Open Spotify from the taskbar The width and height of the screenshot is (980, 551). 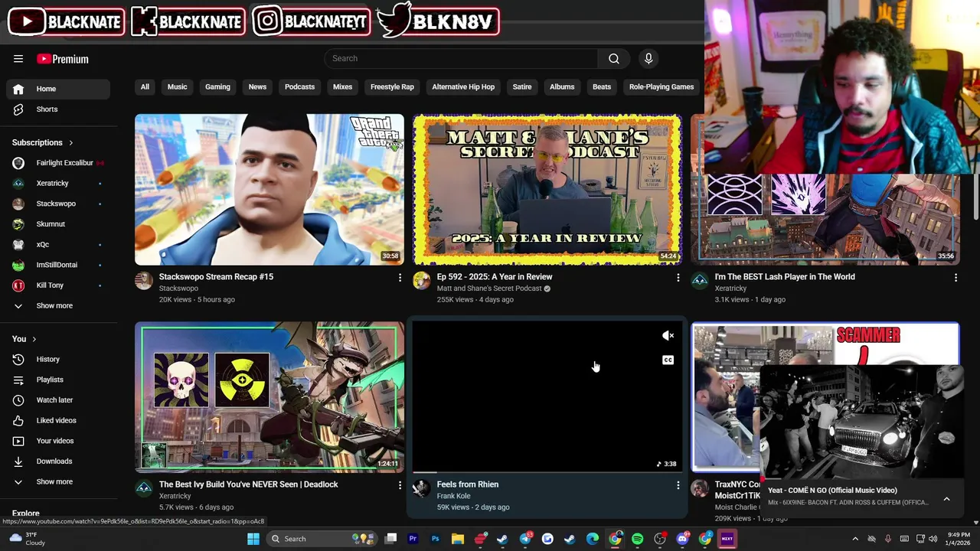[x=638, y=539]
